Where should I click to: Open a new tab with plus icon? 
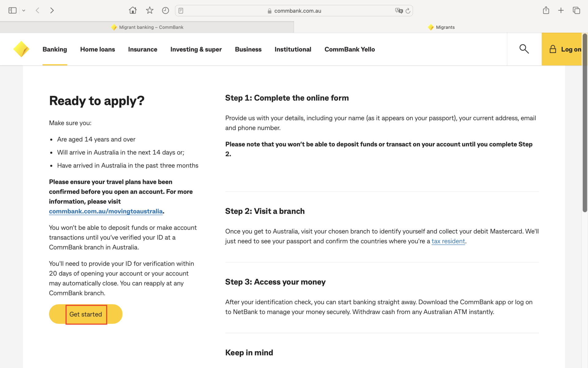tap(561, 10)
